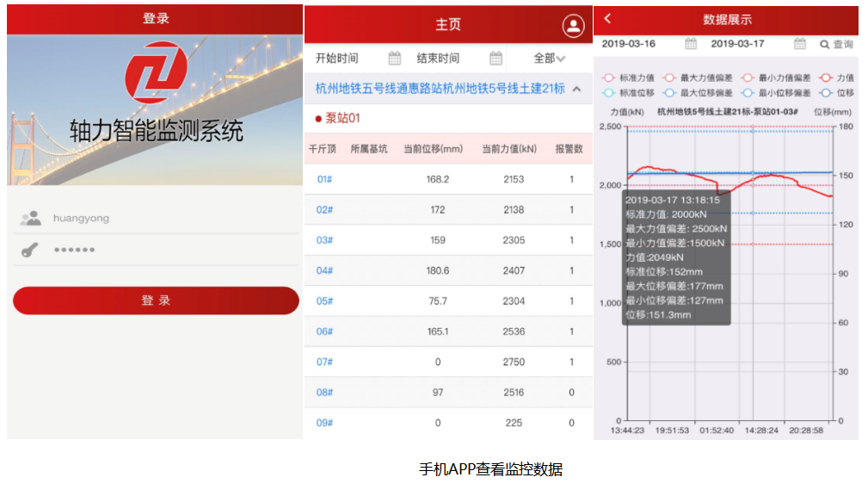Click the password input field

[156, 250]
